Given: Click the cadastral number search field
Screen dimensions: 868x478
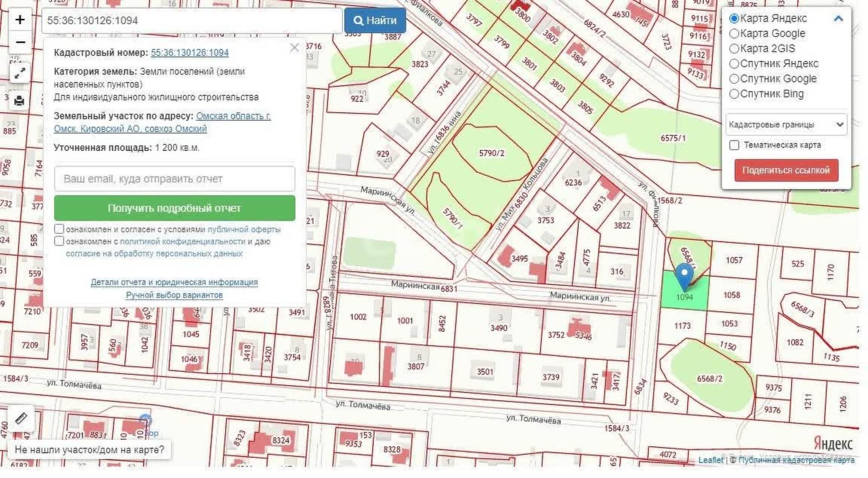Looking at the screenshot, I should click(192, 20).
